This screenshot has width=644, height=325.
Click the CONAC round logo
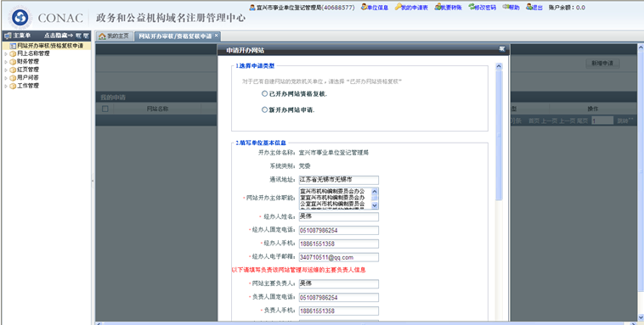[20, 18]
